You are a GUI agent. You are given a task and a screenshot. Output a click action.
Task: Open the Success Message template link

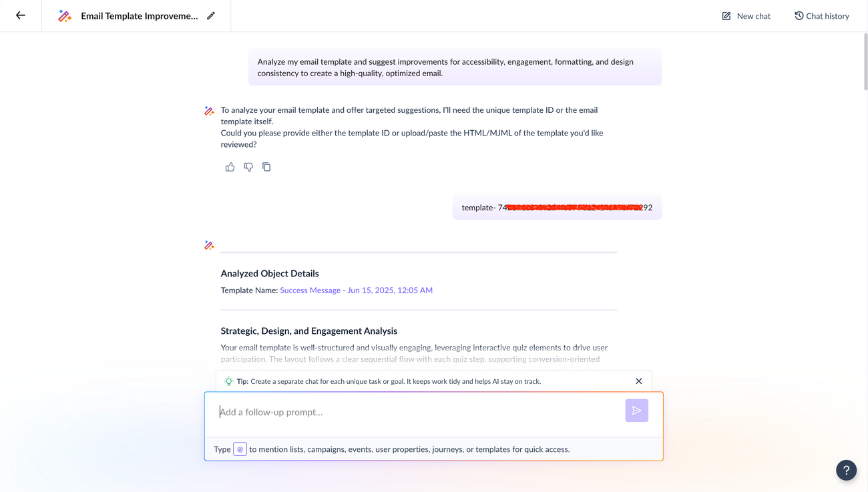356,290
